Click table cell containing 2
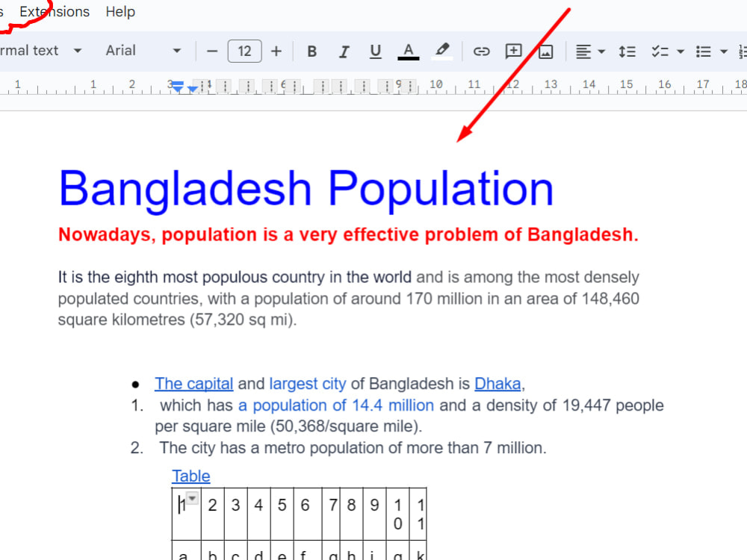Viewport: 747px width, 560px height. click(x=212, y=514)
